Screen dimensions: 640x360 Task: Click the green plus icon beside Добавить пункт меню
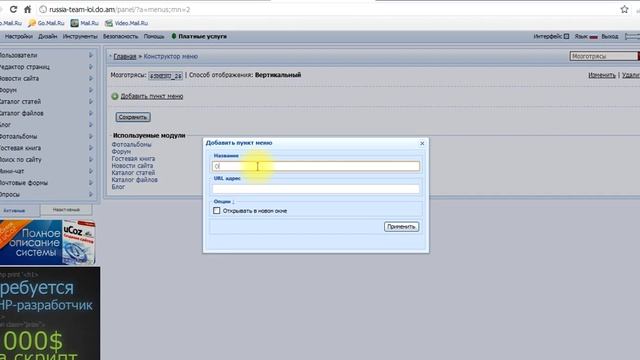pos(115,96)
